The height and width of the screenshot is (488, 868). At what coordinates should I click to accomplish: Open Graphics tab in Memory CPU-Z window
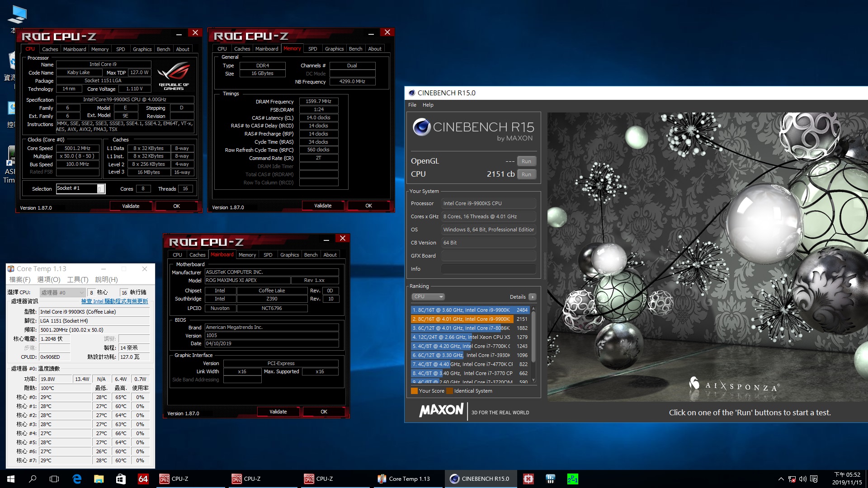click(x=335, y=49)
